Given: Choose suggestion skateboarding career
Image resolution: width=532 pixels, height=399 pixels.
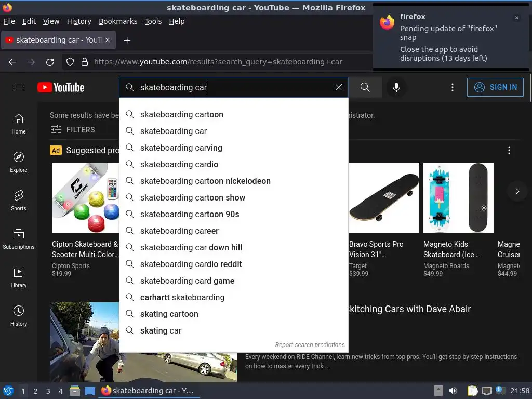Looking at the screenshot, I should pos(234,231).
